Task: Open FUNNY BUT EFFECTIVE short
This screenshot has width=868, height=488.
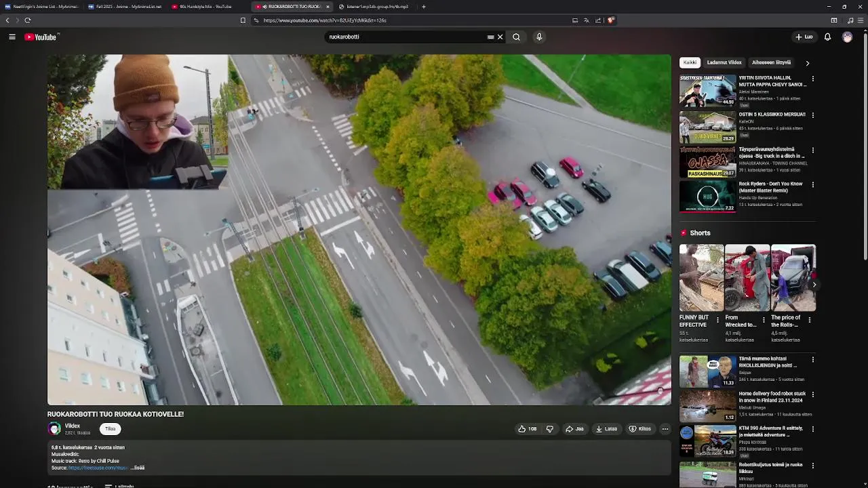Action: coord(701,278)
